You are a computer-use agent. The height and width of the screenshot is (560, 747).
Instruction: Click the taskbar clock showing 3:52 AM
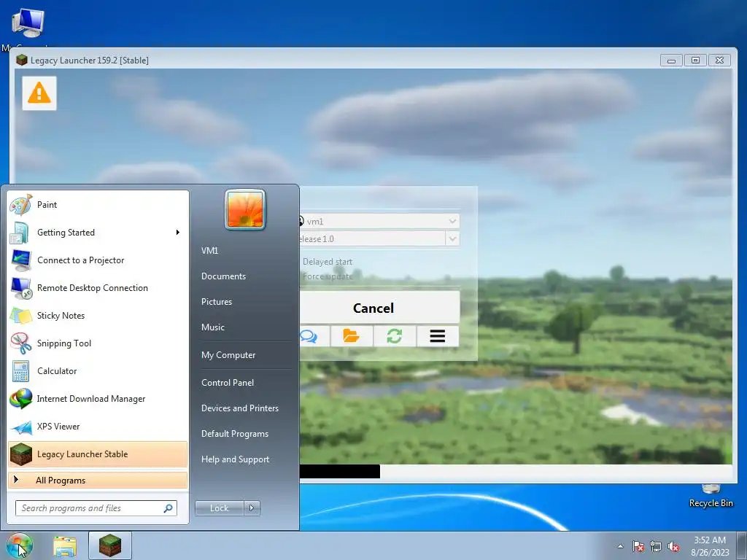coord(710,546)
